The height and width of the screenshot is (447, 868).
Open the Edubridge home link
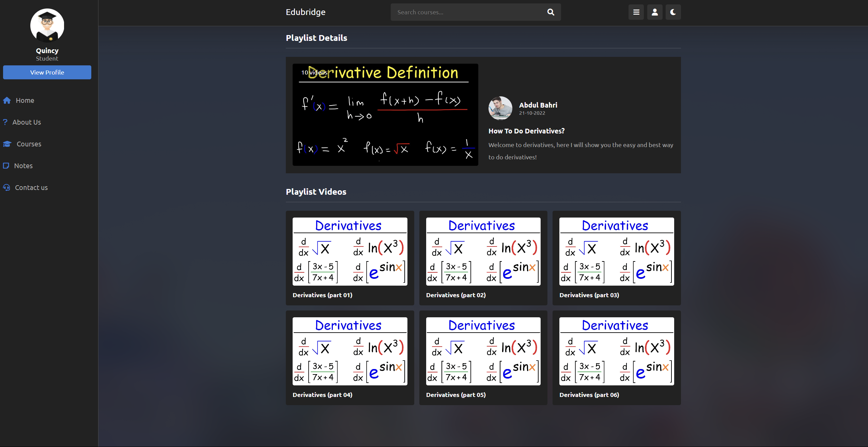click(x=305, y=12)
